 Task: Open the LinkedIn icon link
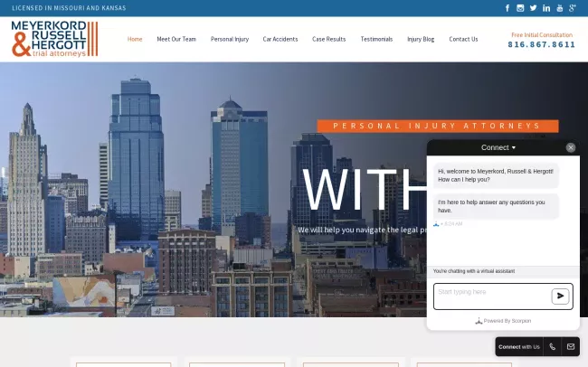[x=546, y=8]
